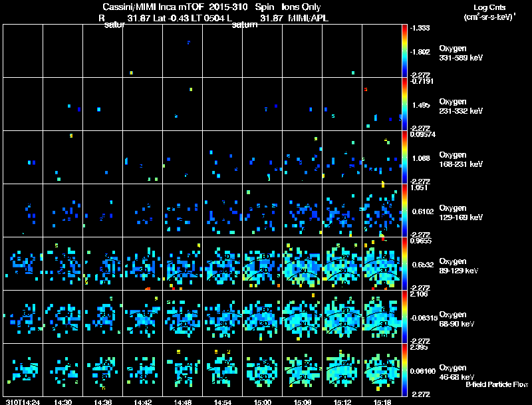Viewport: 532px width, 405px height.
Task: Click the 0.6102 colorbar value
Action: click(423, 211)
